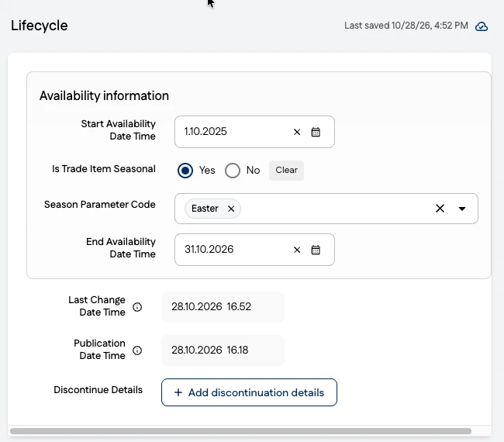The image size is (504, 442).
Task: Click Clear button for seasonal option
Action: point(286,171)
